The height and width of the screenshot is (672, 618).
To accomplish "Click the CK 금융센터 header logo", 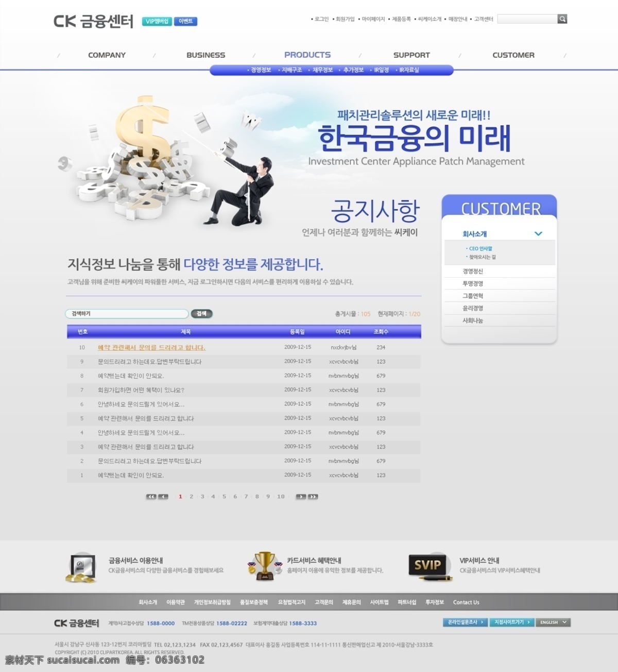I will coord(93,21).
